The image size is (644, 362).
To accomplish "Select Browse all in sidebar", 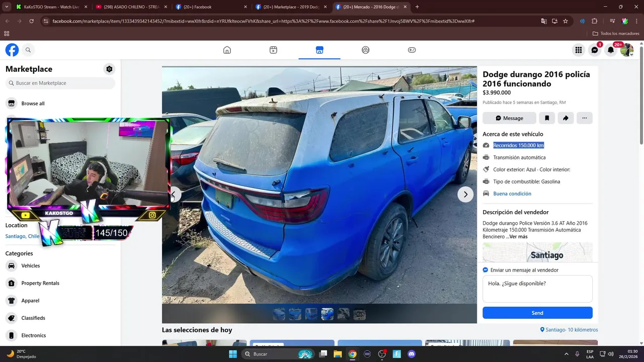I will coord(60,104).
